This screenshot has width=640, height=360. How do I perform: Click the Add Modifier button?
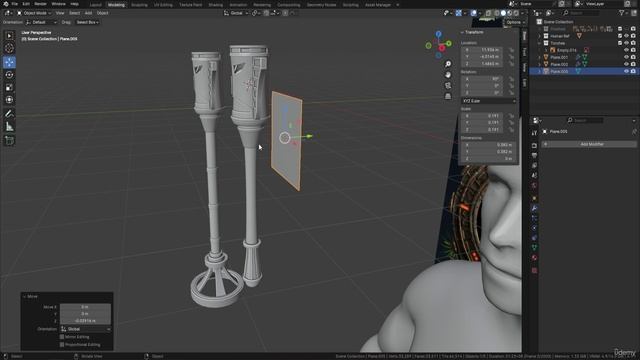tap(589, 144)
